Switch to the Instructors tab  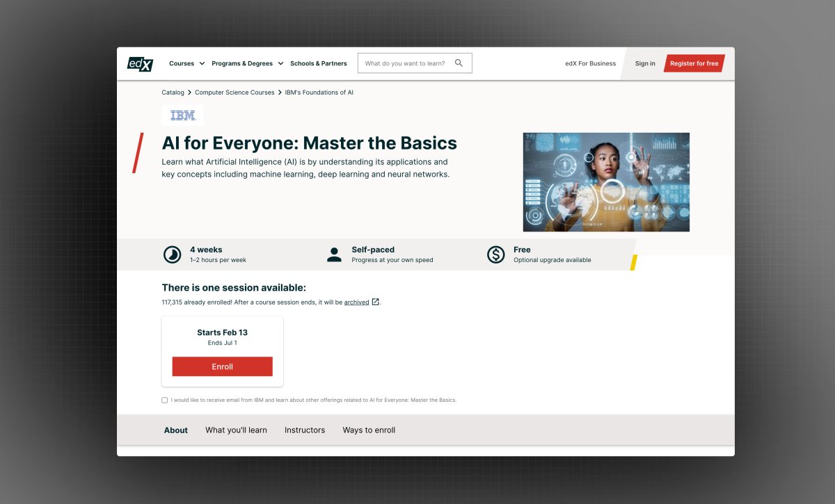(x=305, y=430)
